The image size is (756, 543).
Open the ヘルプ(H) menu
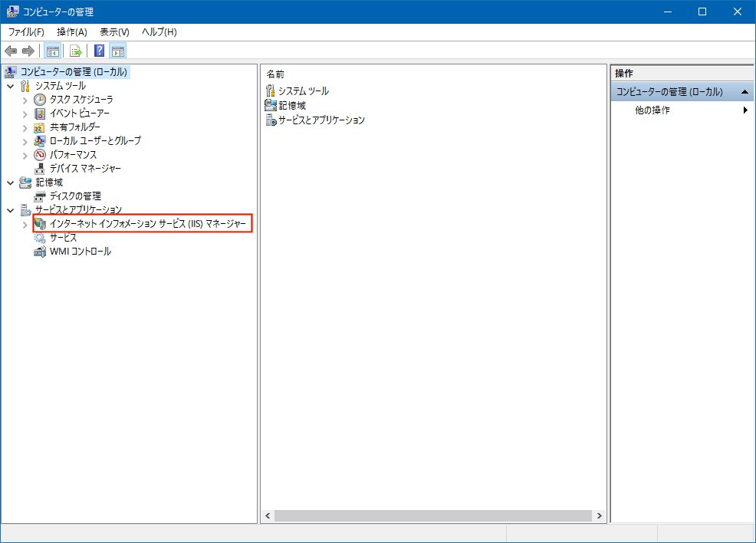point(159,31)
